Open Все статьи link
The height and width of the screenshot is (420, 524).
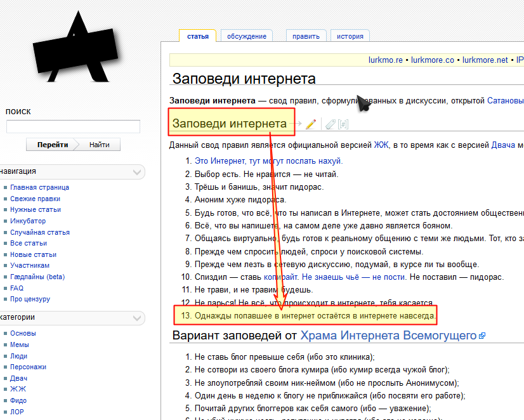pos(29,243)
